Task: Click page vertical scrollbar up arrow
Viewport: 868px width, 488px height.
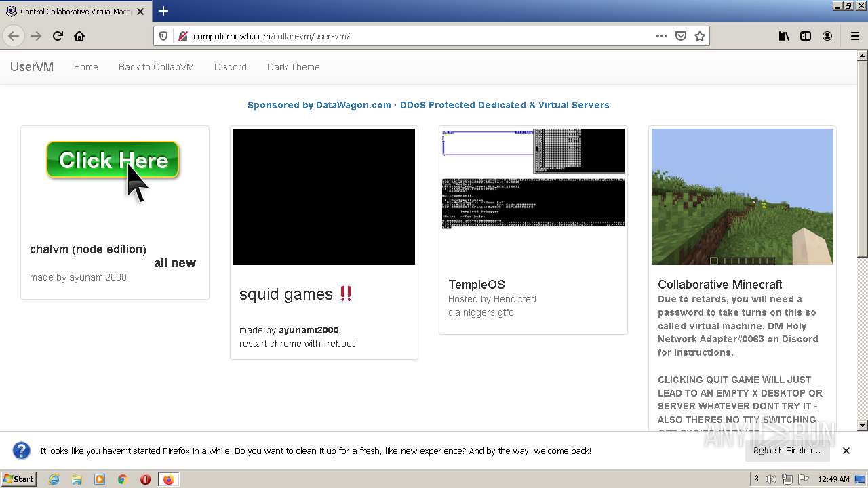Action: (863, 56)
